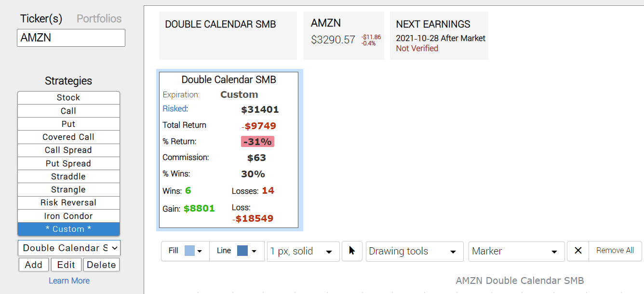Viewport: 644px width, 294px height.
Task: Click the ticker input field
Action: pyautogui.click(x=71, y=38)
